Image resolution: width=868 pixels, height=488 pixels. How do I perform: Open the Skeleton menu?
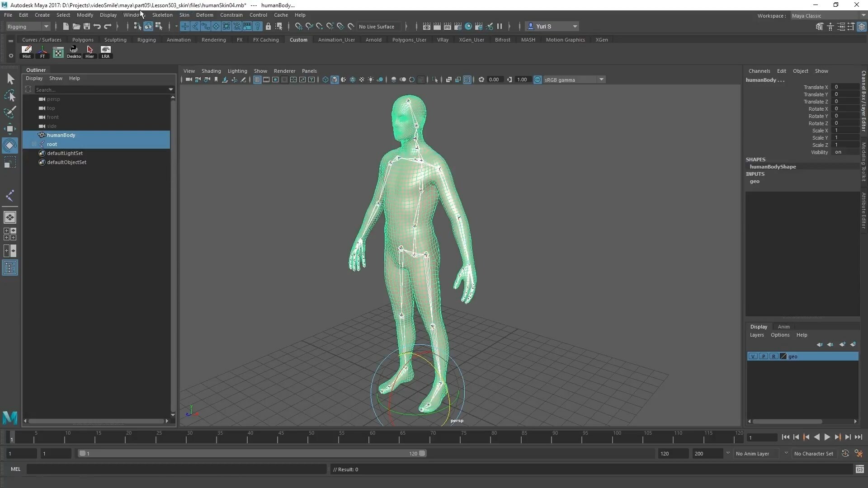[x=162, y=15]
